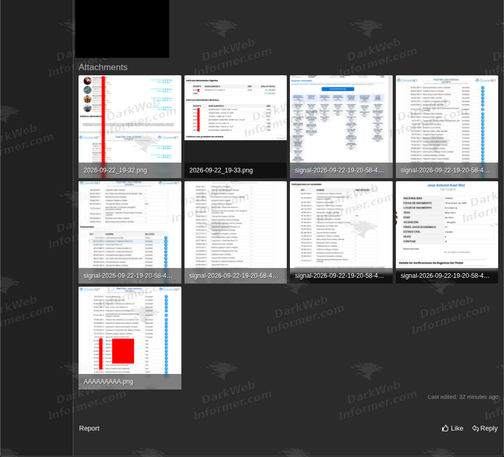Click the Like button label

457,428
